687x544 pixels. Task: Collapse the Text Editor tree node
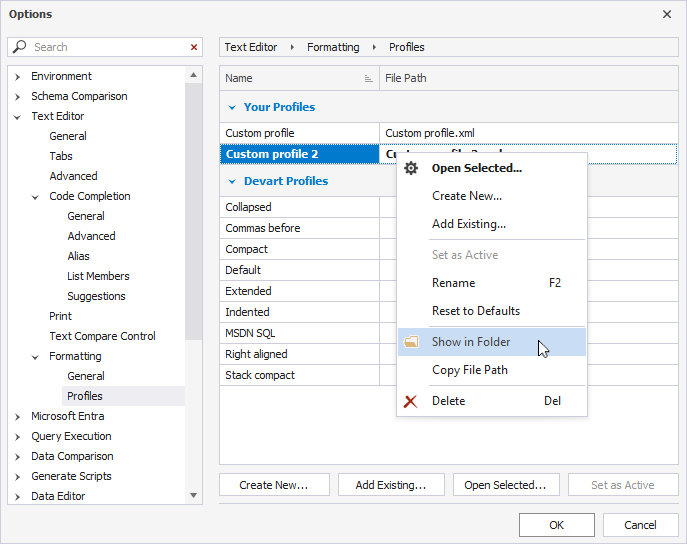click(17, 116)
